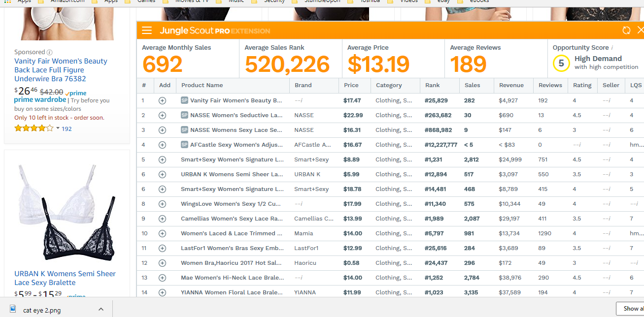Click the revenue cell $38,976
This screenshot has height=317, width=644.
pos(510,278)
